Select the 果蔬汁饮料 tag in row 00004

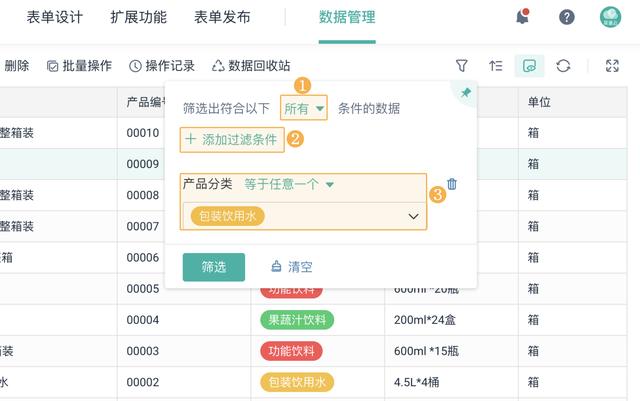pos(297,320)
